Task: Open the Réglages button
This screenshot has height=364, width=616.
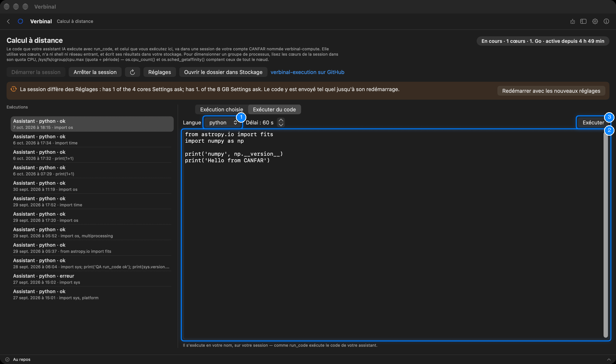Action: [159, 72]
